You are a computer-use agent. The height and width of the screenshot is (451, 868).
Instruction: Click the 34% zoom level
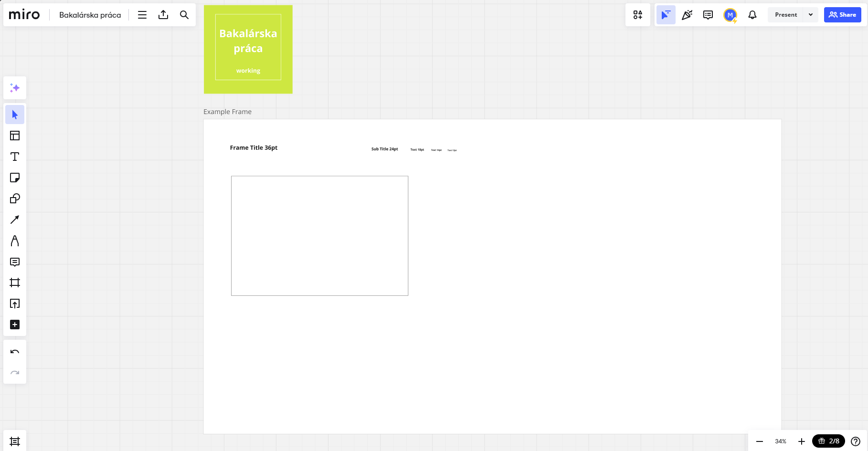(781, 441)
